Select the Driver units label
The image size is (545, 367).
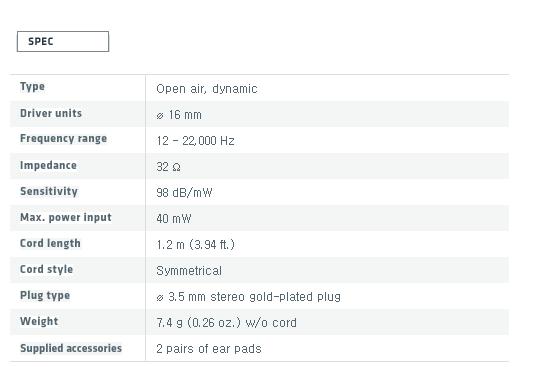pos(51,113)
